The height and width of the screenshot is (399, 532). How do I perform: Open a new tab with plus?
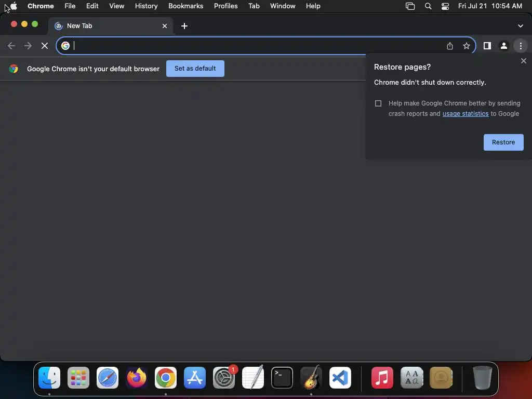tap(184, 26)
